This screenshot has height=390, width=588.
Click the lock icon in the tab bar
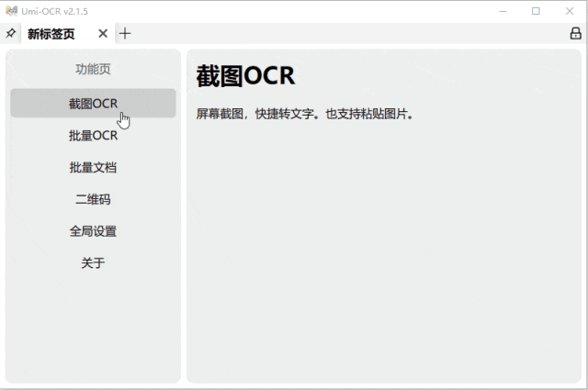click(x=576, y=33)
